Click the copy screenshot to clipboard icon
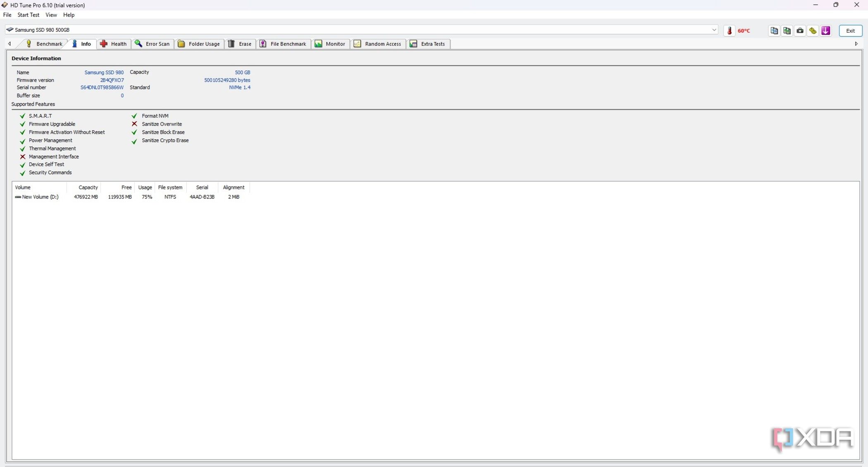This screenshot has width=868, height=467. (787, 31)
